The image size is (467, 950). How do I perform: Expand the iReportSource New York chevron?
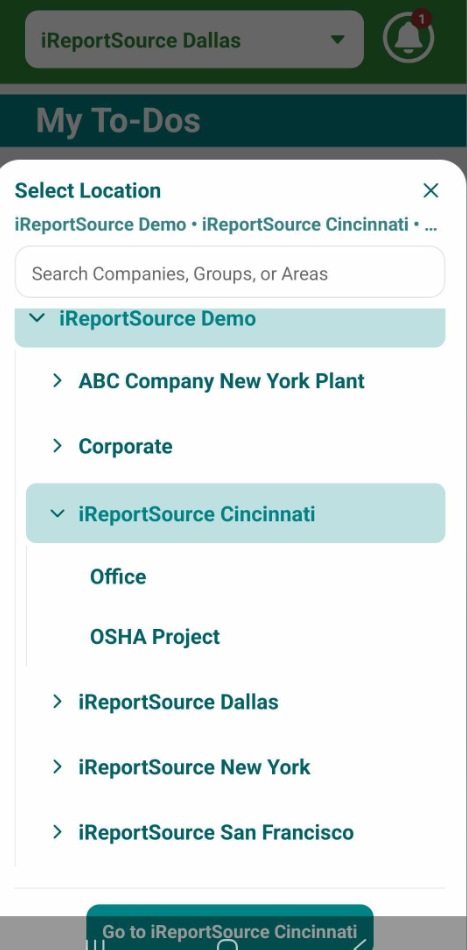[x=58, y=767]
